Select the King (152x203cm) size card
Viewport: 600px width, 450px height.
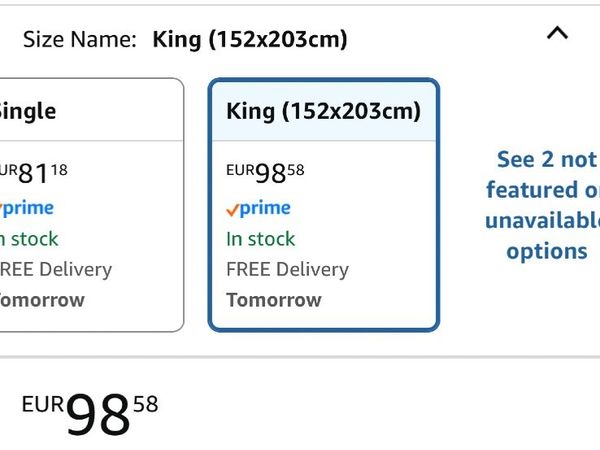pyautogui.click(x=324, y=205)
